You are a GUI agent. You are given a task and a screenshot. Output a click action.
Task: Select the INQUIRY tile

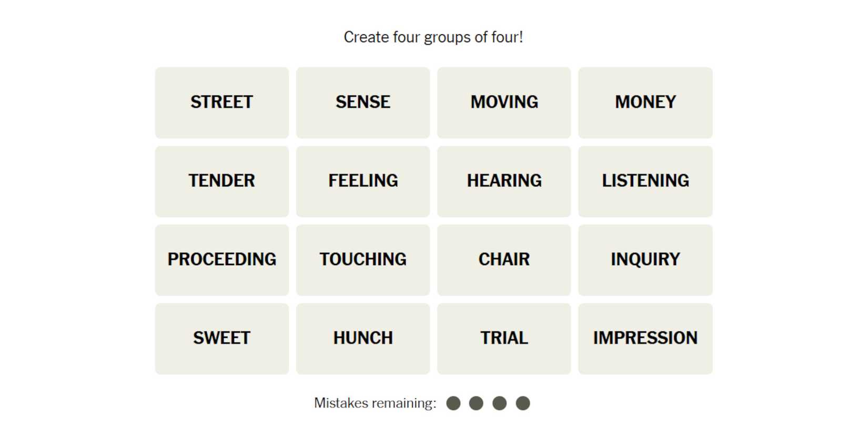(x=645, y=260)
